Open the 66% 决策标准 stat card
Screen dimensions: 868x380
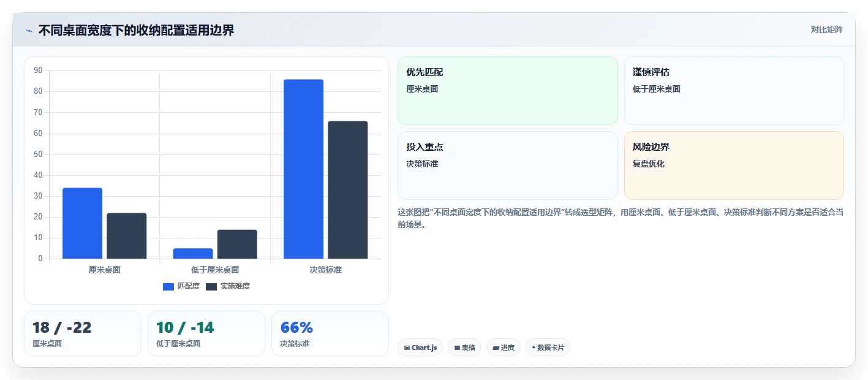[330, 333]
